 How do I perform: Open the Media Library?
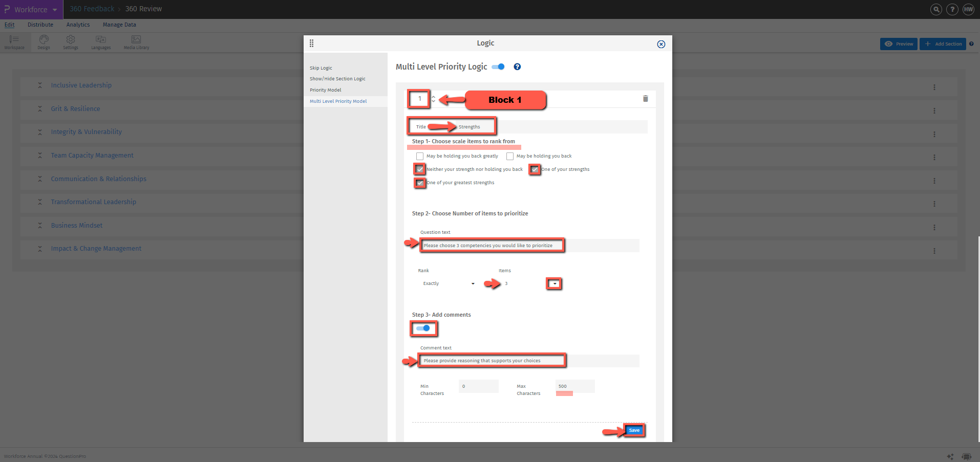(x=136, y=42)
